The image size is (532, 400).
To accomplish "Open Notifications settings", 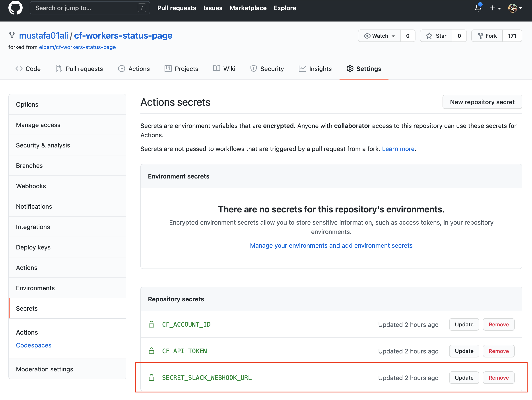I will [x=67, y=206].
